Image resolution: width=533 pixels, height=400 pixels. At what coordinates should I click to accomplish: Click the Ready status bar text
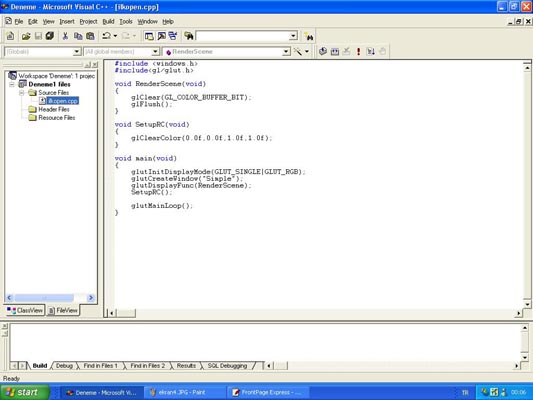11,378
